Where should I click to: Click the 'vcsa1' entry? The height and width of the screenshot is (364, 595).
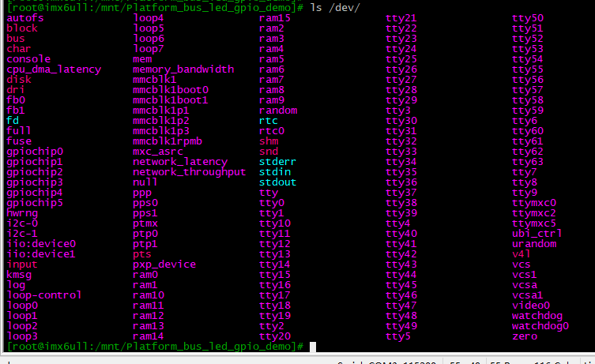[528, 295]
